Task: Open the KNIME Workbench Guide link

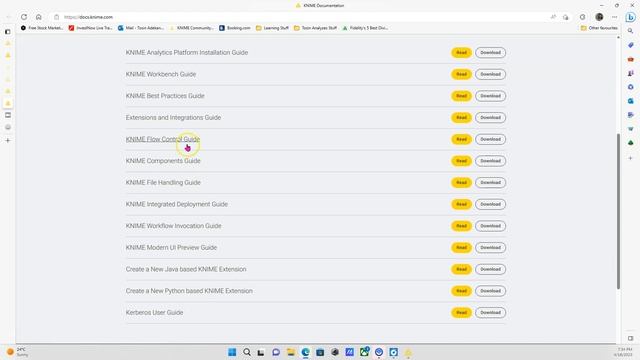Action: (161, 74)
